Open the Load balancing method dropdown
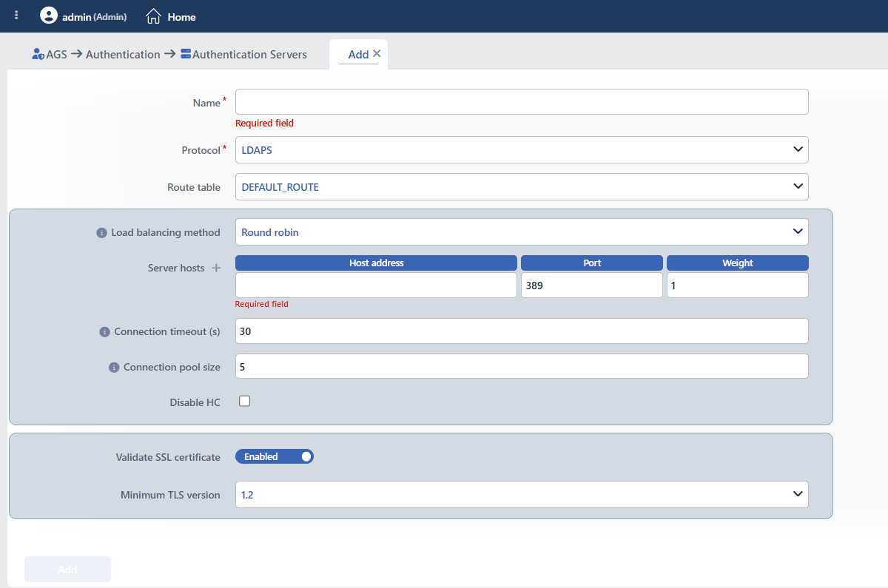Image resolution: width=888 pixels, height=588 pixels. click(522, 232)
